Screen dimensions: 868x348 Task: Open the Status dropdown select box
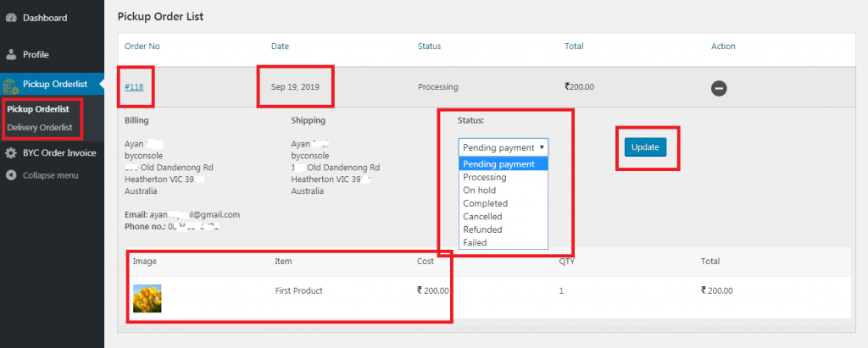pos(504,147)
